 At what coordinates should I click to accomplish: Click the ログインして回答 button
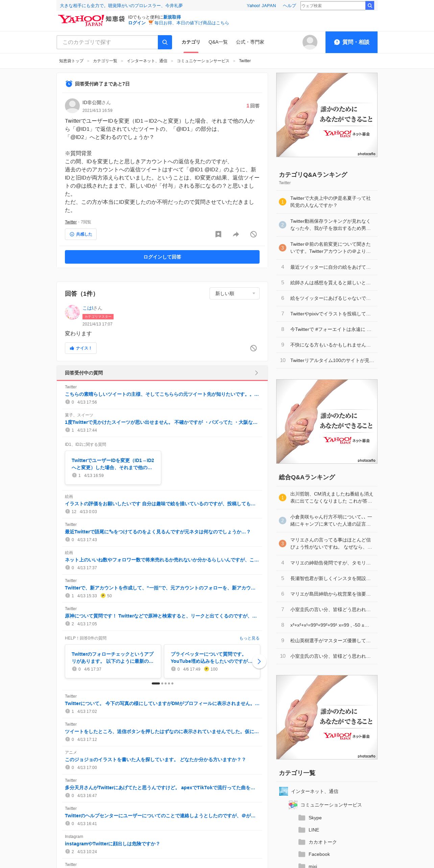162,257
